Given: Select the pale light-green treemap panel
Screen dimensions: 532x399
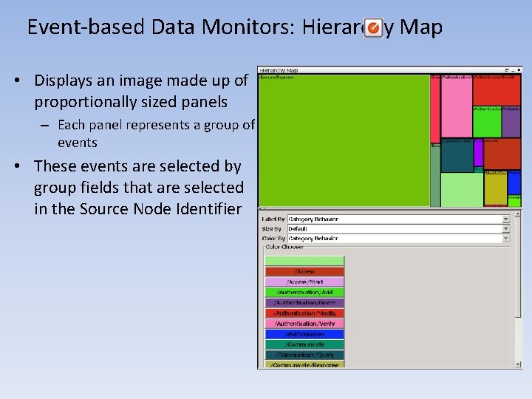Looking at the screenshot, I should tap(462, 190).
